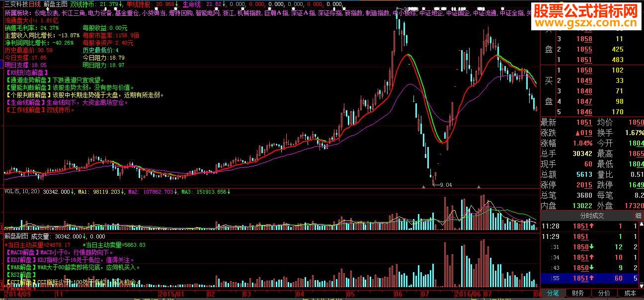
Task: Click the 流通盘大小: 1.81亿 line
Action: click(31, 21)
